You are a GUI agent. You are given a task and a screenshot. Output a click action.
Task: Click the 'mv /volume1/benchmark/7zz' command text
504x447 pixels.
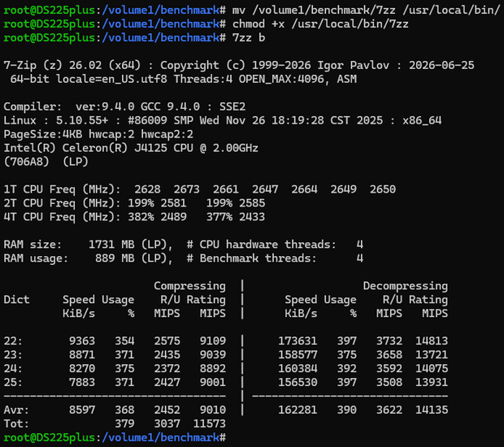pyautogui.click(x=314, y=11)
